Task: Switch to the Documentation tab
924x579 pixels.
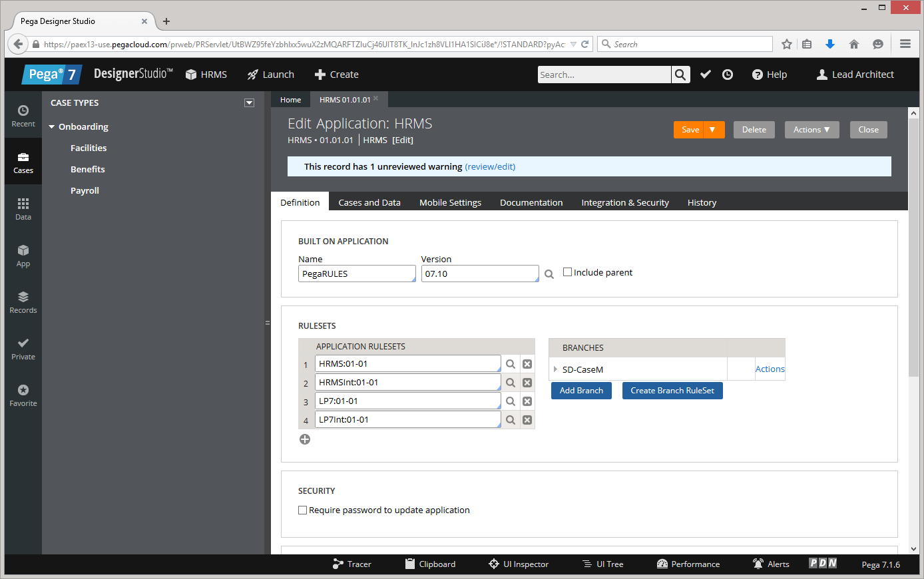Action: (531, 202)
